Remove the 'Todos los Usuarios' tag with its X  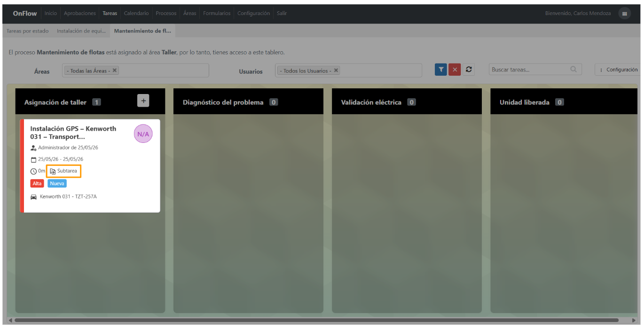click(x=336, y=71)
